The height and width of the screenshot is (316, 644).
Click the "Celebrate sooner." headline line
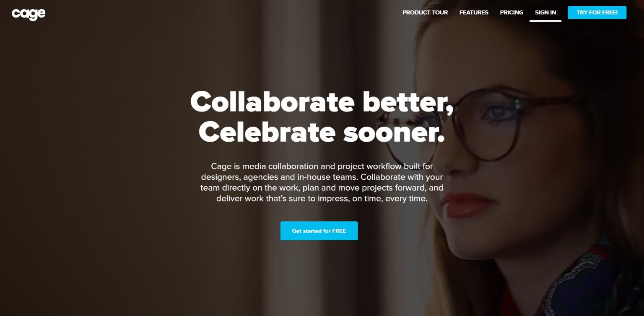point(322,132)
